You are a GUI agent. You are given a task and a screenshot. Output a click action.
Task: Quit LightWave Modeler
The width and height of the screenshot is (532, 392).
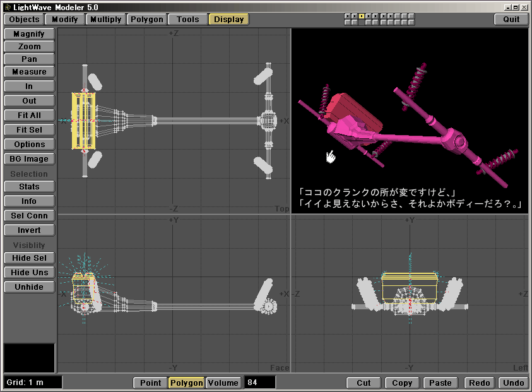(511, 19)
